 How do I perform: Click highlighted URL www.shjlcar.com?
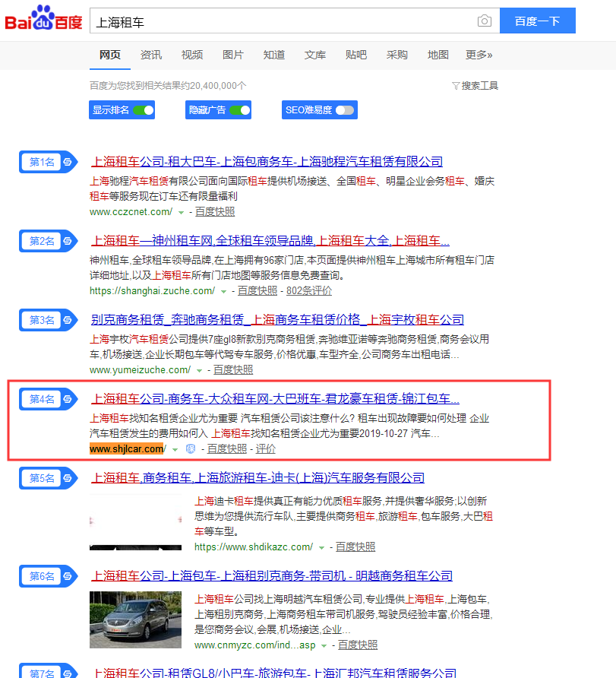pos(127,448)
